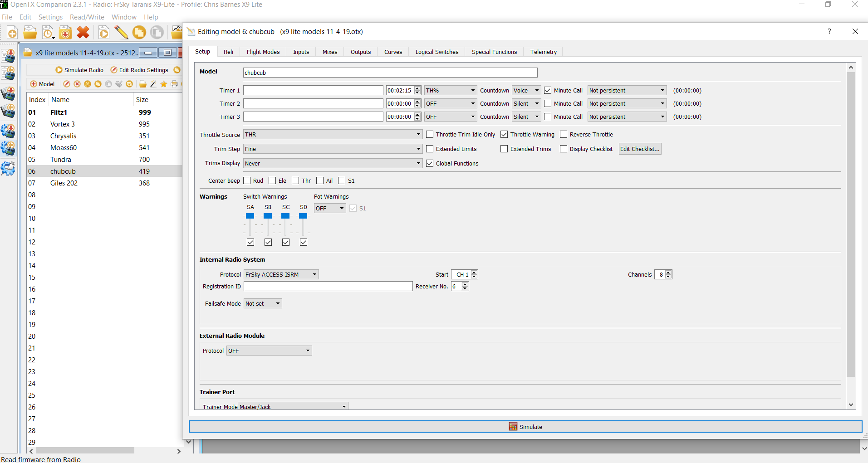Open internal radio Protocol FrSky ACCESS dropdown
Screen dimensions: 868x463
[281, 275]
